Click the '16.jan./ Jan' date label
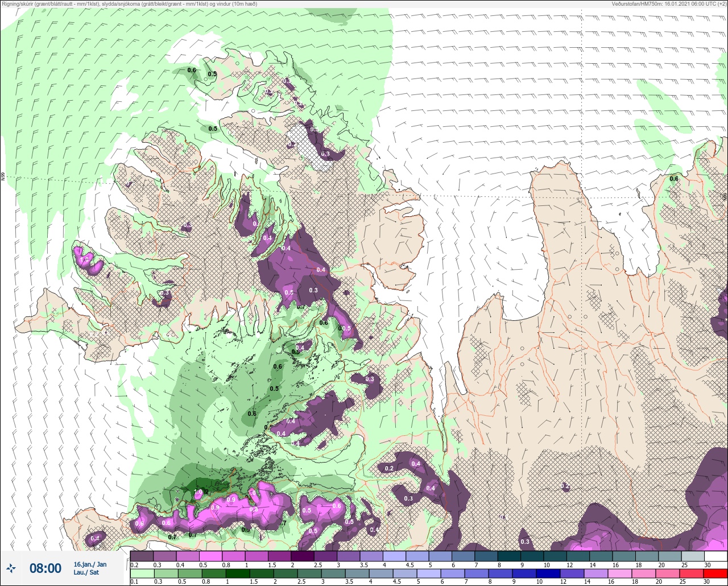 [90, 564]
